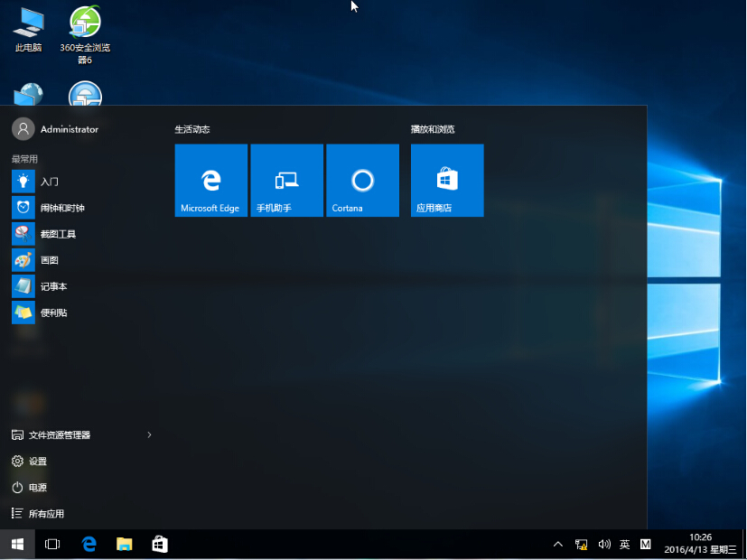Open File Explorer from the taskbar
The height and width of the screenshot is (560, 747).
(x=125, y=544)
